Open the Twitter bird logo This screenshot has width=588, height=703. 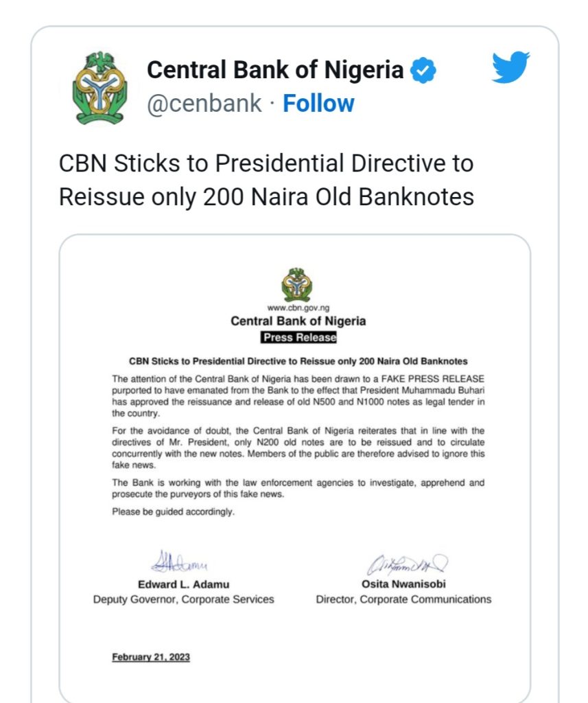pos(510,67)
